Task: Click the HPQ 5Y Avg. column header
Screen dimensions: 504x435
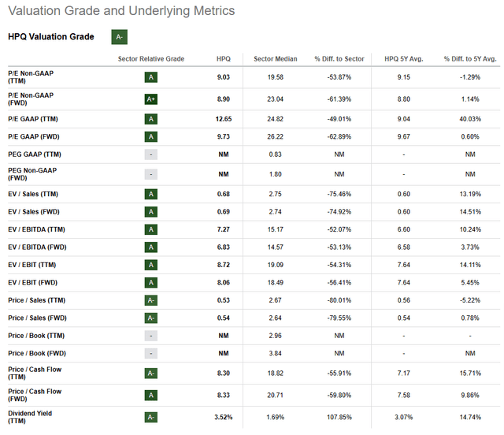Action: (x=404, y=59)
